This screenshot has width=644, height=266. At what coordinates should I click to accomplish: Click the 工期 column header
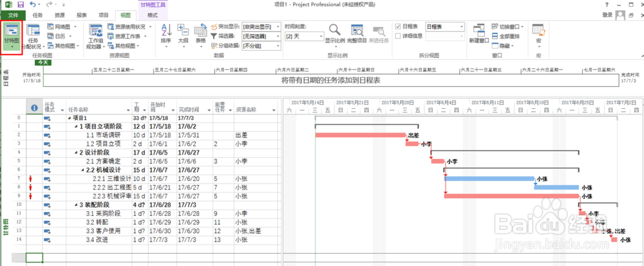(140, 107)
